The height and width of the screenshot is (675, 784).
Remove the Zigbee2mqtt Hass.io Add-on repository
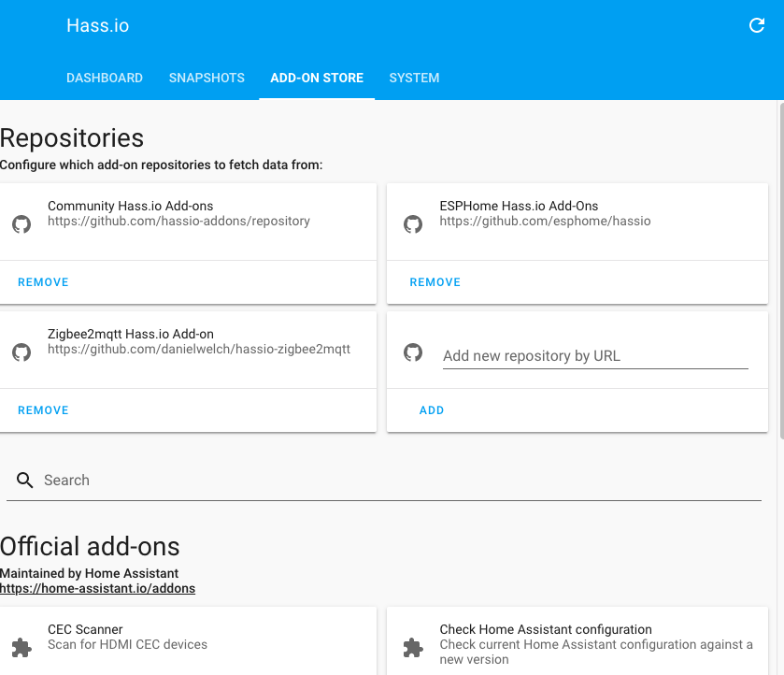point(43,410)
